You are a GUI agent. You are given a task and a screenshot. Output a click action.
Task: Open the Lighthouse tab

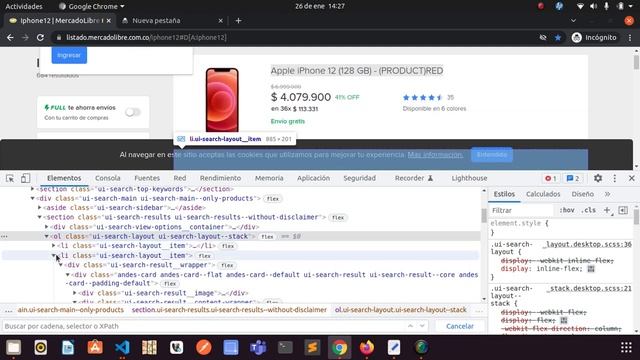469,178
